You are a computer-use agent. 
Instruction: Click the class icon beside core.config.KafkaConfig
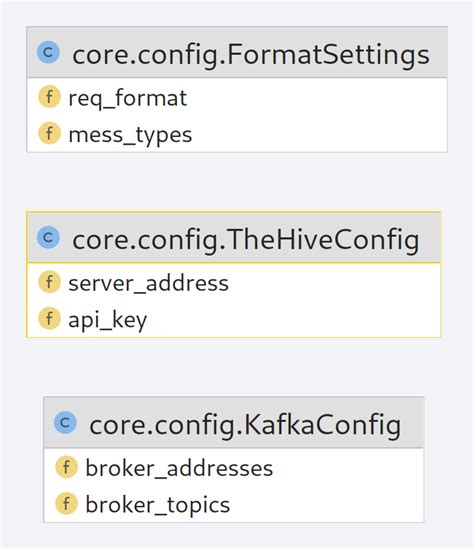(65, 422)
